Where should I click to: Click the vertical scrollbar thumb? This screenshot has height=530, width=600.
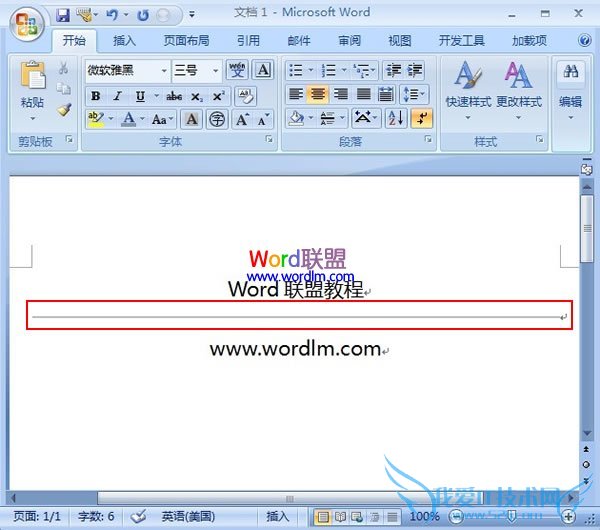click(x=587, y=229)
